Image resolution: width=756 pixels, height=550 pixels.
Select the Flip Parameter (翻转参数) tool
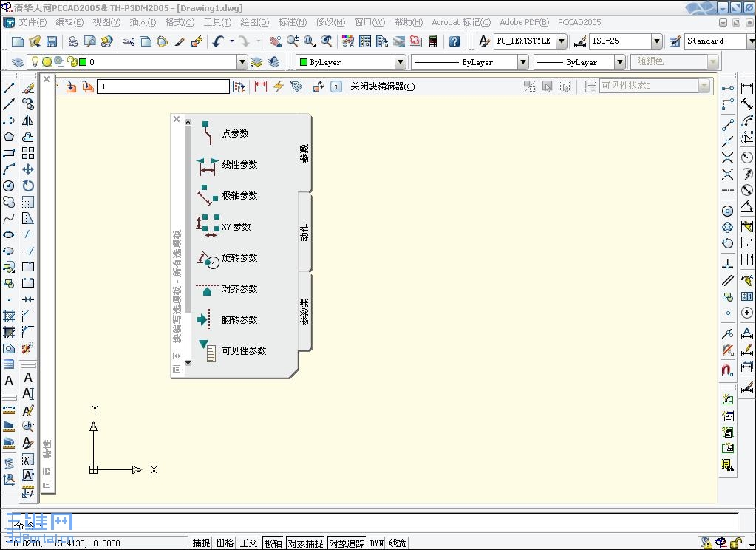(228, 319)
